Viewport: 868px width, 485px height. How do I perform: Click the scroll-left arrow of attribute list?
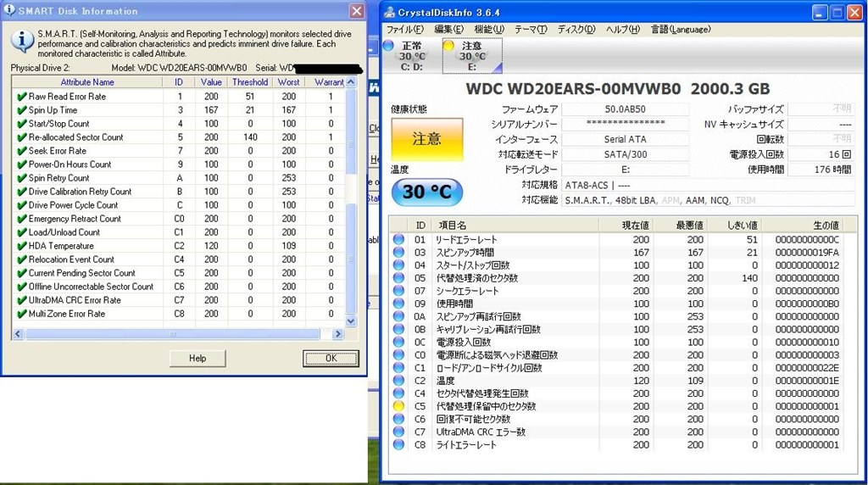click(x=18, y=334)
